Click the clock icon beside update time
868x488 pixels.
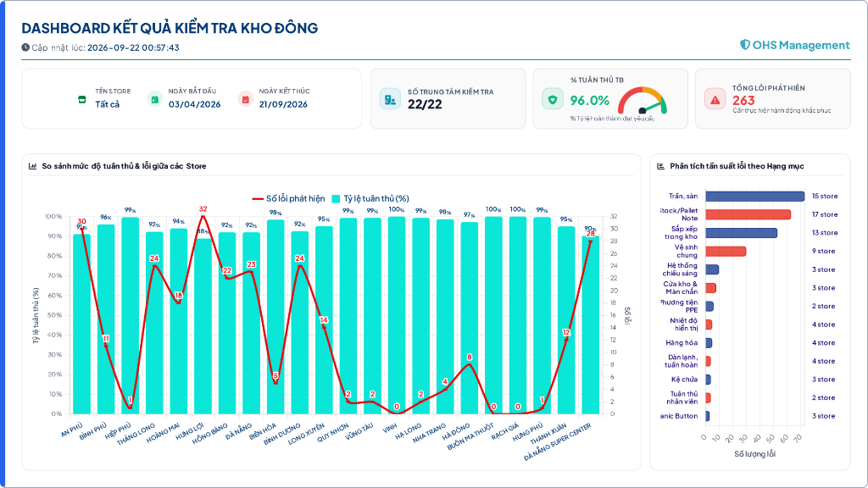pos(25,47)
